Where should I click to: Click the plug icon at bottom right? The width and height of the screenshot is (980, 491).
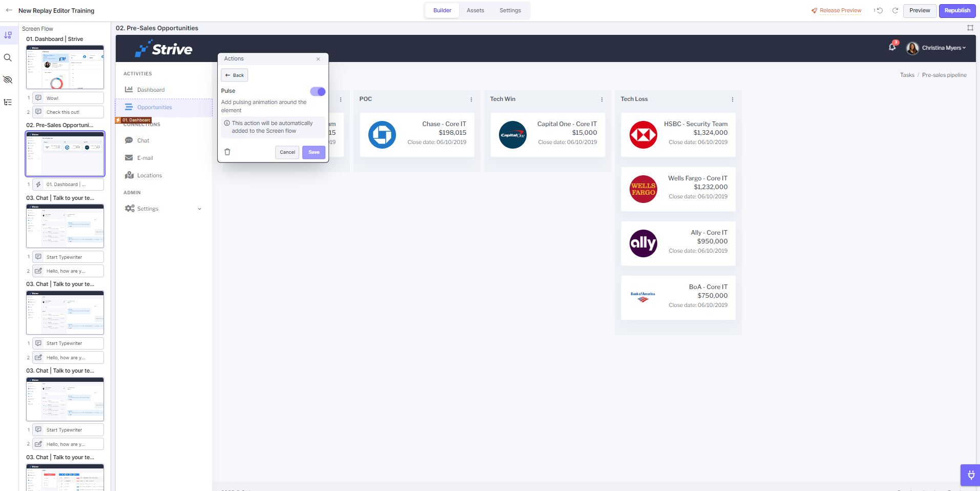click(x=970, y=475)
